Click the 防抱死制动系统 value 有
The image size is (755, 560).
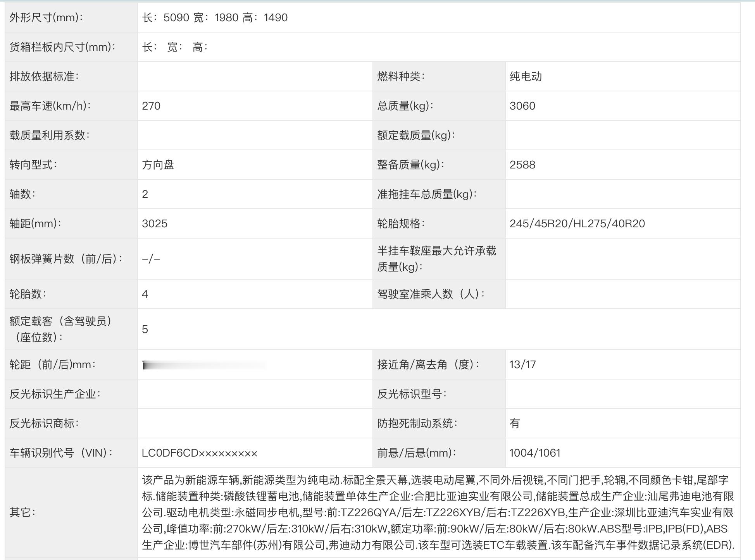(515, 424)
